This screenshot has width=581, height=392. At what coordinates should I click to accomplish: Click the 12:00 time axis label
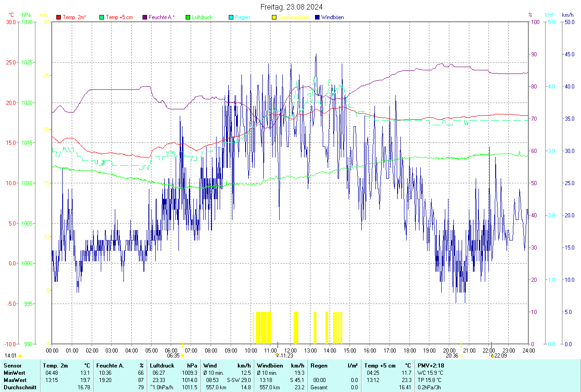pos(290,350)
